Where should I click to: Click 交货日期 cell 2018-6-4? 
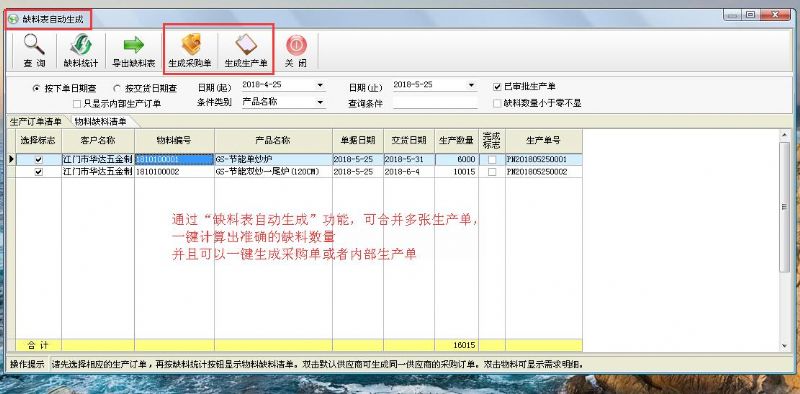409,173
